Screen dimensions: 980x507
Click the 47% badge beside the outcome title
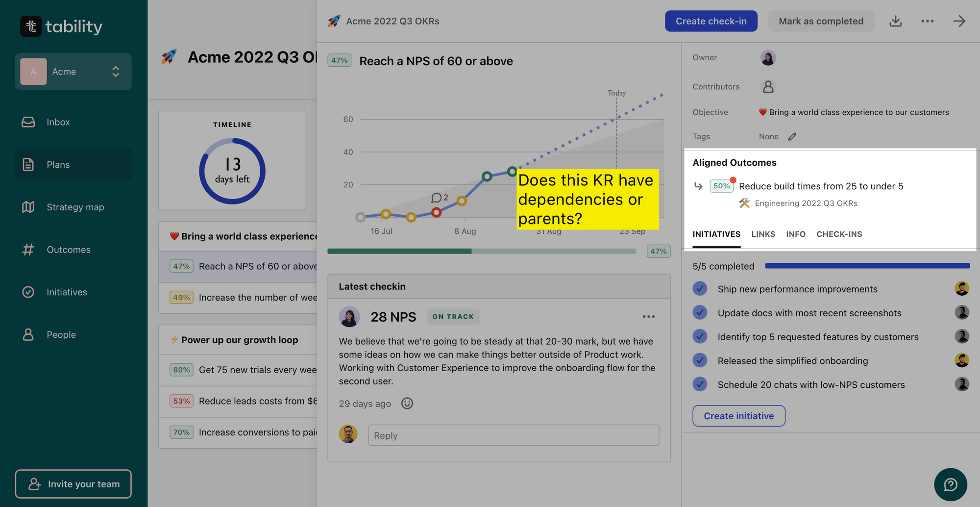340,60
